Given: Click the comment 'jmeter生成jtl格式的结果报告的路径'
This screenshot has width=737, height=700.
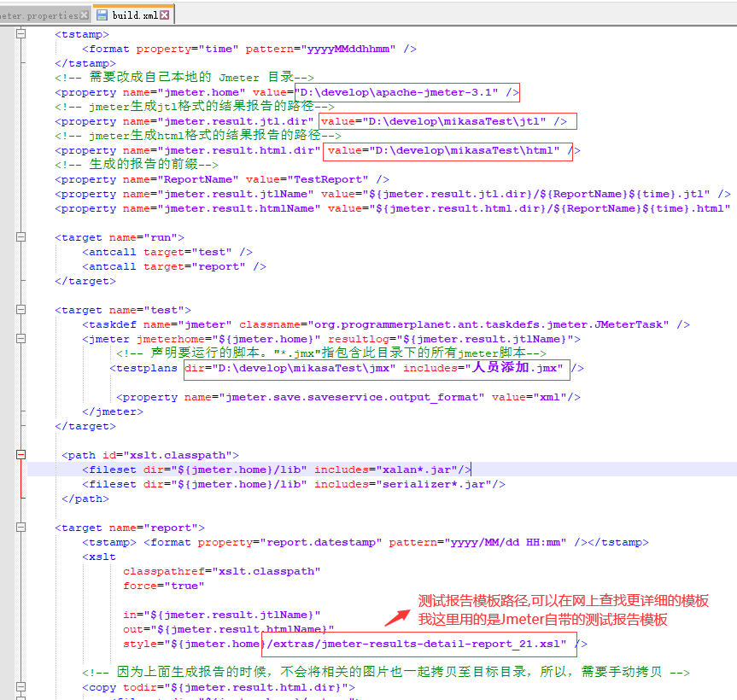Looking at the screenshot, I should 194,107.
